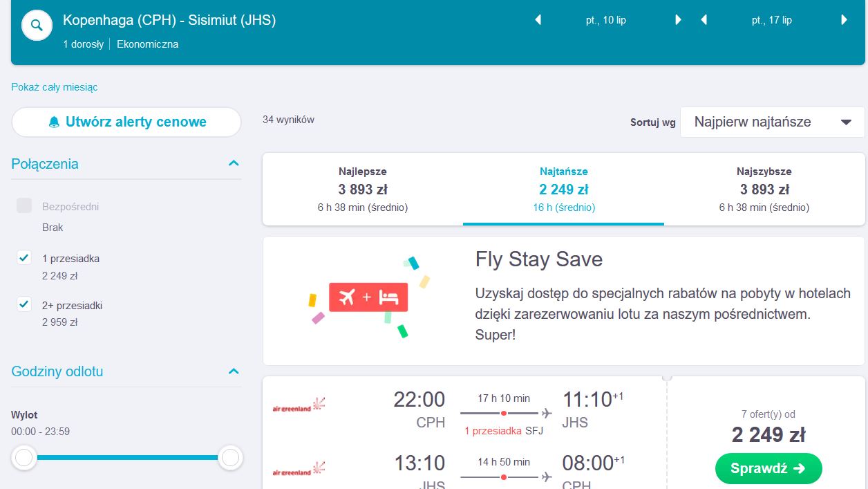Go to previous departure date arrow
Image resolution: width=868 pixels, height=489 pixels.
tap(538, 20)
